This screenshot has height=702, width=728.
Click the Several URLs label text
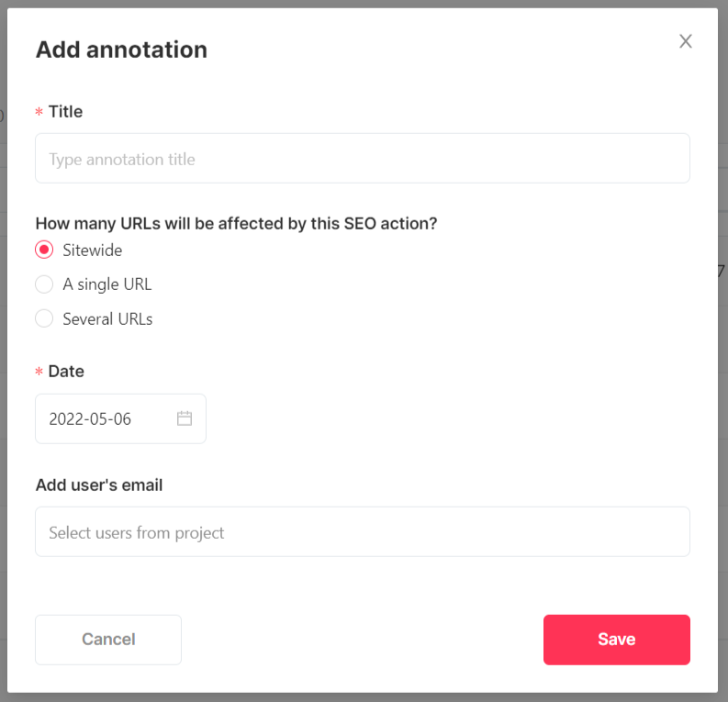[x=107, y=319]
